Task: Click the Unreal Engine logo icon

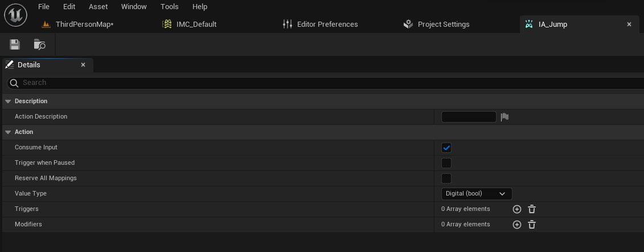Action: pyautogui.click(x=15, y=15)
